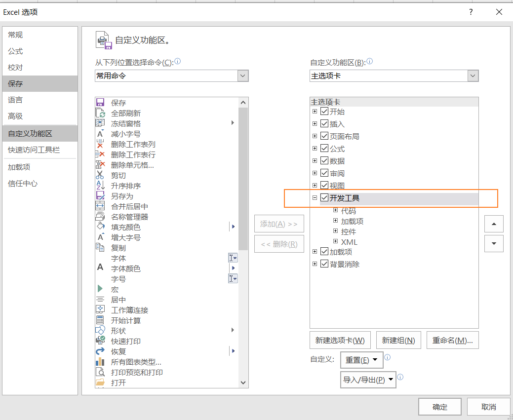
Task: Toggle the 开发工具 checkbox
Action: click(324, 197)
